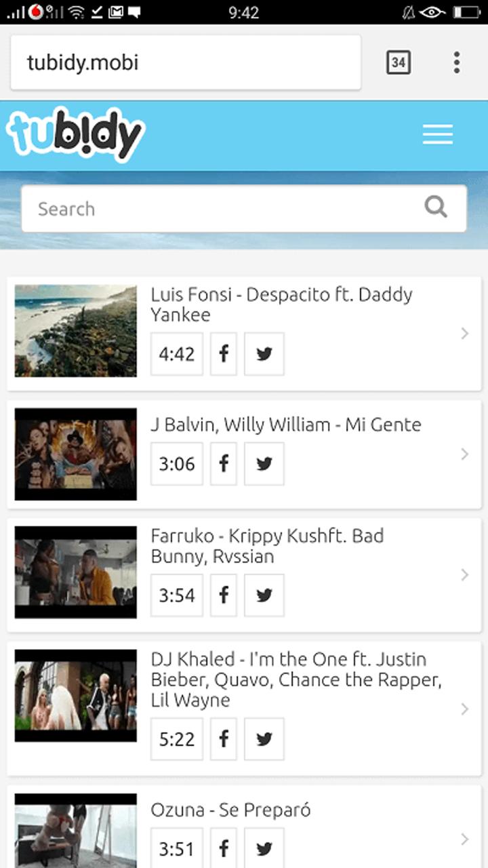The width and height of the screenshot is (488, 868).
Task: Share Mi Gente on Facebook
Action: (224, 464)
